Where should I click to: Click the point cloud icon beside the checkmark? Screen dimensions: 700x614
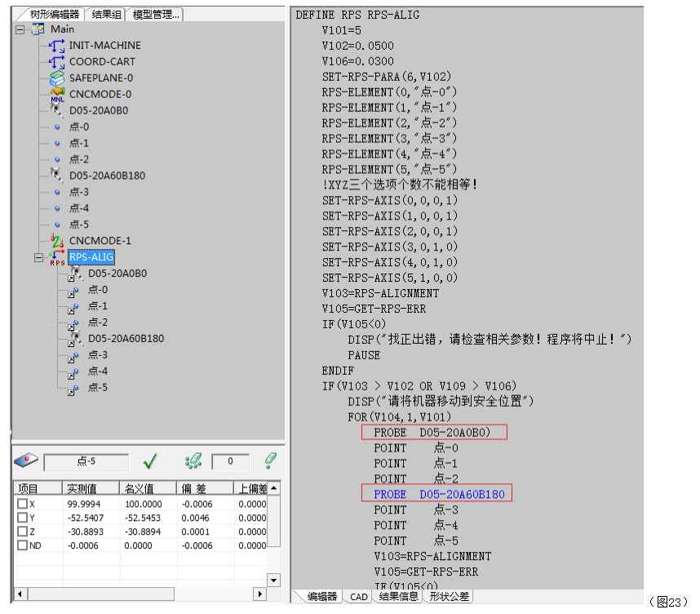pos(192,459)
